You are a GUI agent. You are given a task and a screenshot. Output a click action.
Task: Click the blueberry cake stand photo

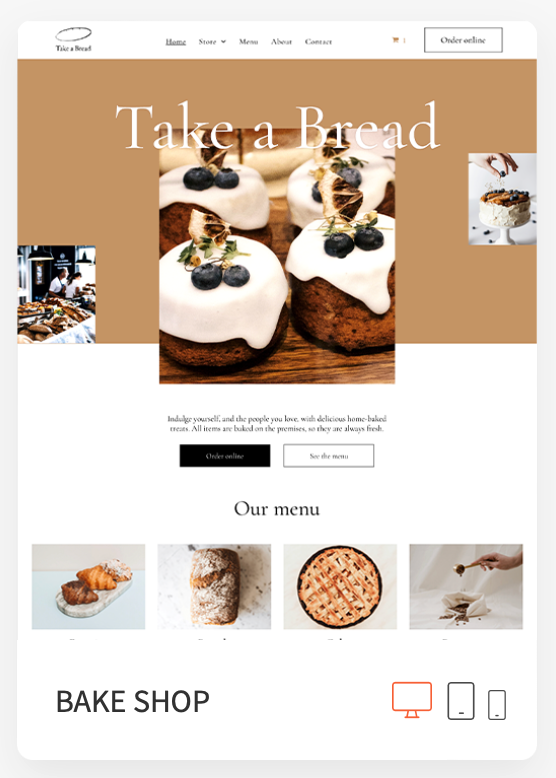[x=502, y=199]
